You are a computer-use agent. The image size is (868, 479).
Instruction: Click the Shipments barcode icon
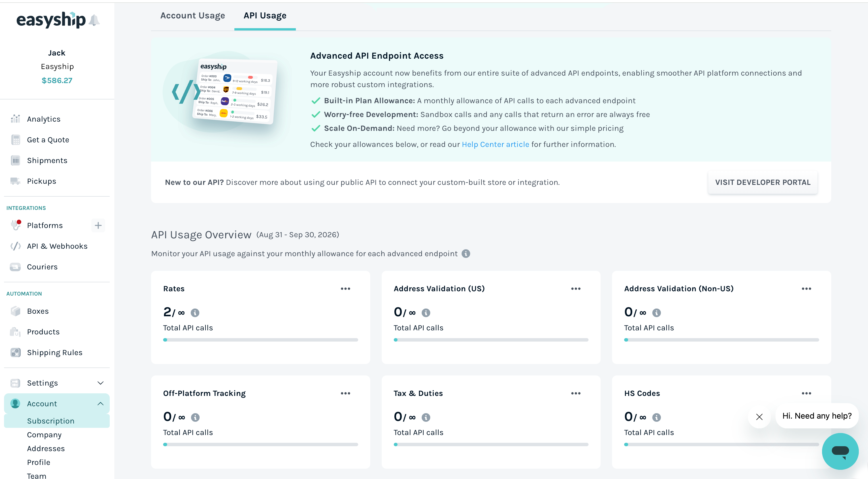(16, 160)
